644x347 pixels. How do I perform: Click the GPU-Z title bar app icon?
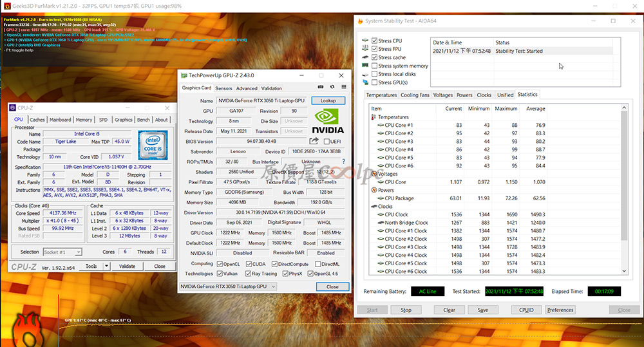(184, 75)
